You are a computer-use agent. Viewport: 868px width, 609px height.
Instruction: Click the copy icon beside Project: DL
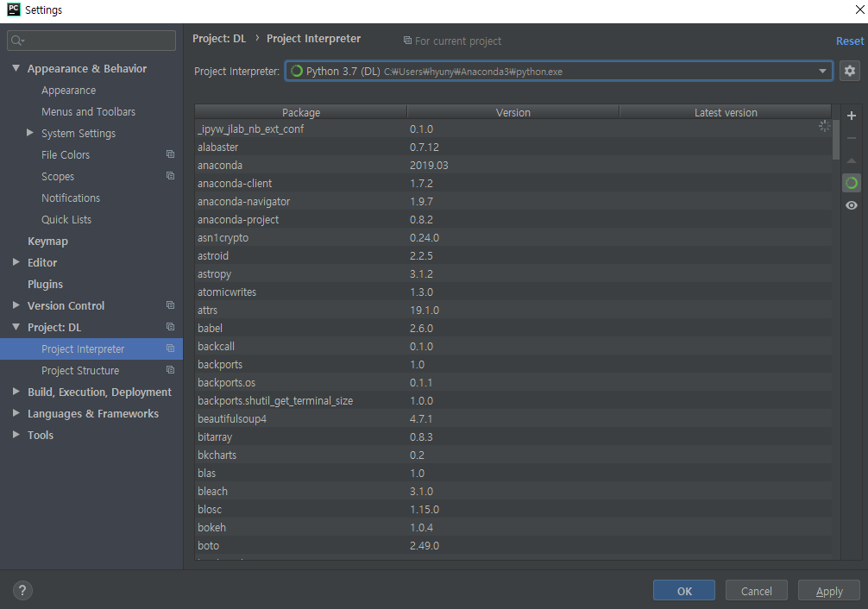pyautogui.click(x=171, y=327)
